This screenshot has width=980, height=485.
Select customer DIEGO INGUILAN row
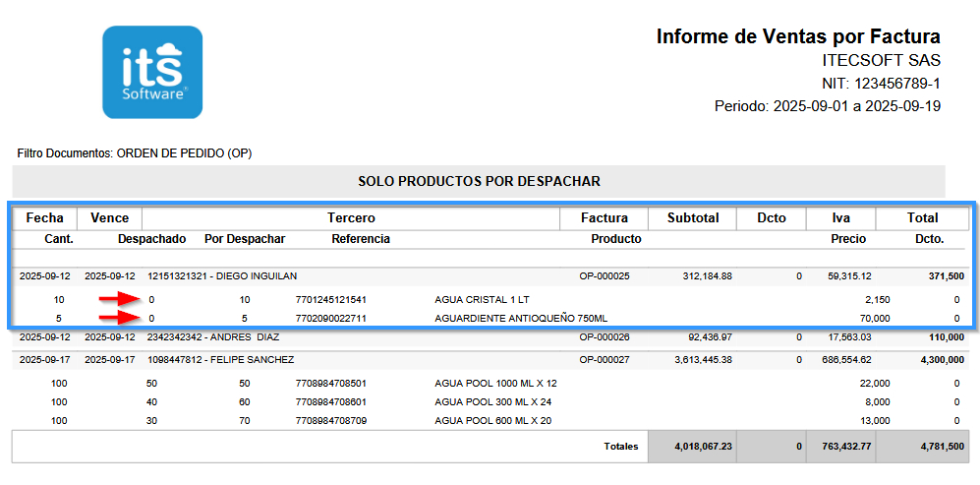[222, 276]
